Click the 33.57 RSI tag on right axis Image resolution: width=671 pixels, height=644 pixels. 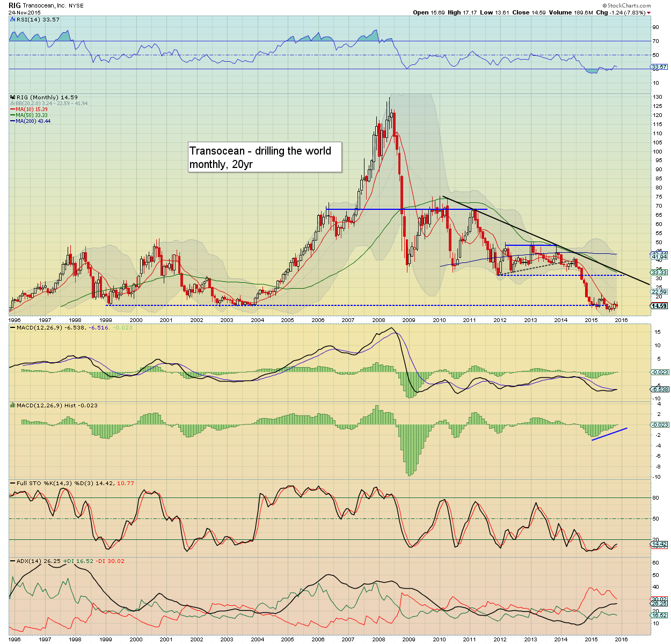659,67
